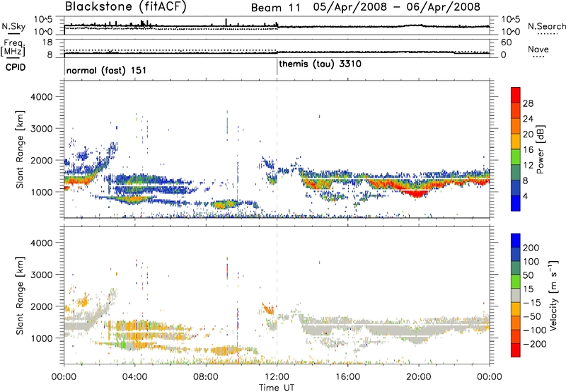
Task: Click the 'Power [dB]' color bar label
Action: (x=540, y=149)
